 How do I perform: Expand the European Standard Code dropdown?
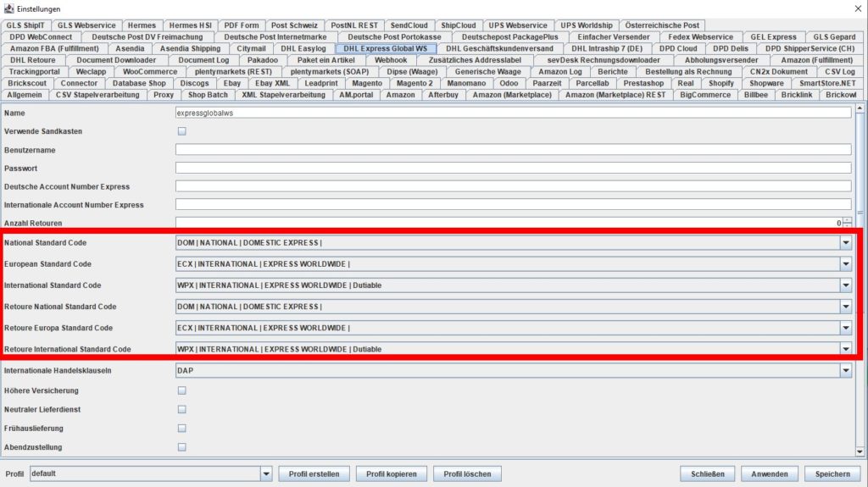pos(846,264)
